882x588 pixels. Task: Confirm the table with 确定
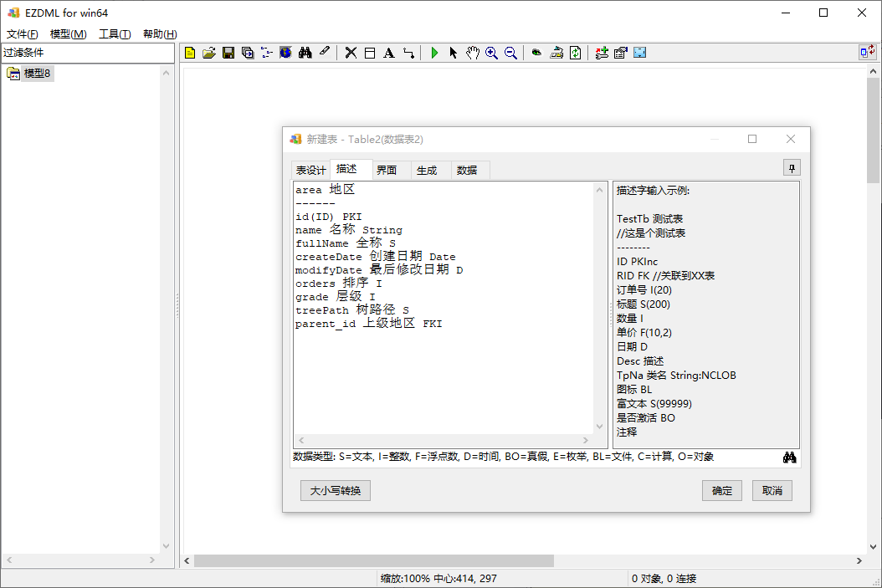pos(721,490)
